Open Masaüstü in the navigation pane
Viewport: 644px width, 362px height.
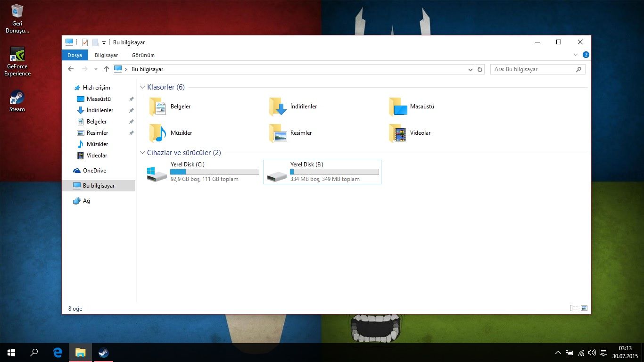[x=99, y=99]
